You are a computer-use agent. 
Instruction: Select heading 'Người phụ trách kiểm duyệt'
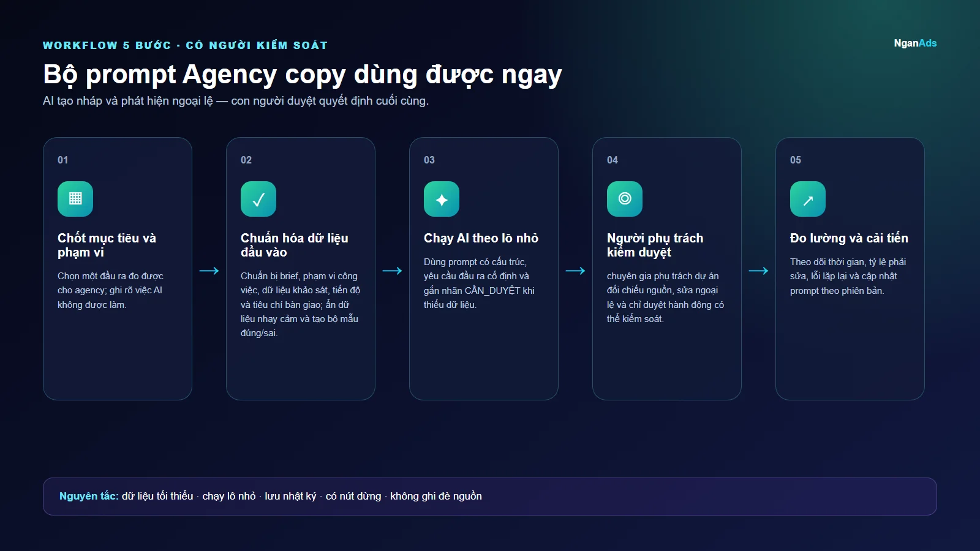pyautogui.click(x=655, y=245)
